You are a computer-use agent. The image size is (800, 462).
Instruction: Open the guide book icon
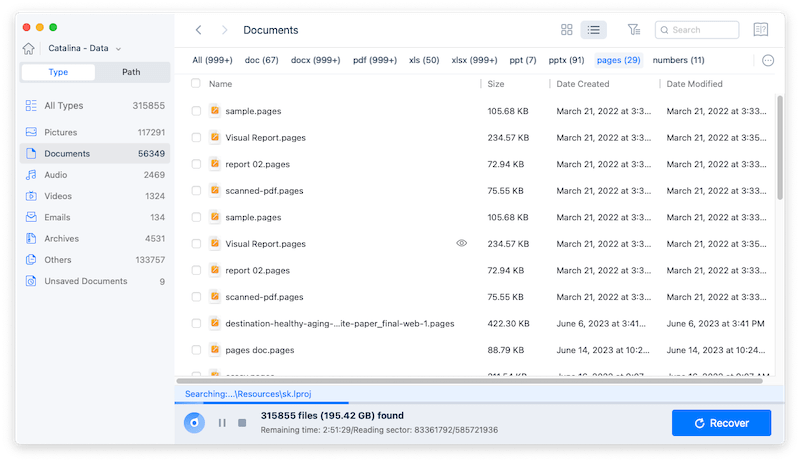pos(761,30)
